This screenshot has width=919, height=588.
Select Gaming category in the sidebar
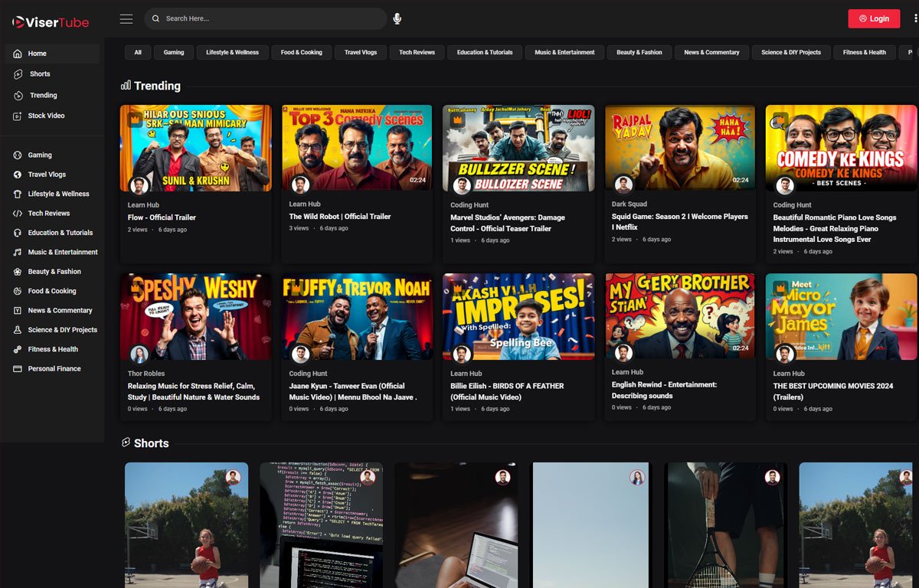tap(40, 155)
